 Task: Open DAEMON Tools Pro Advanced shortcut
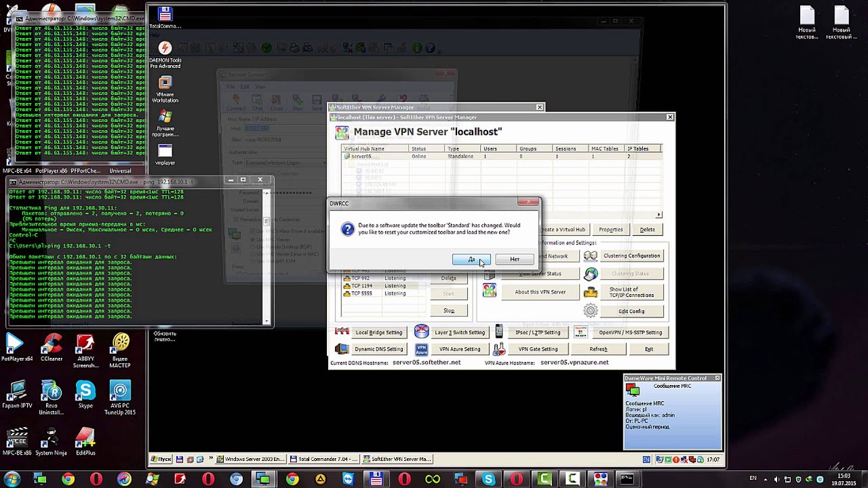pos(165,54)
